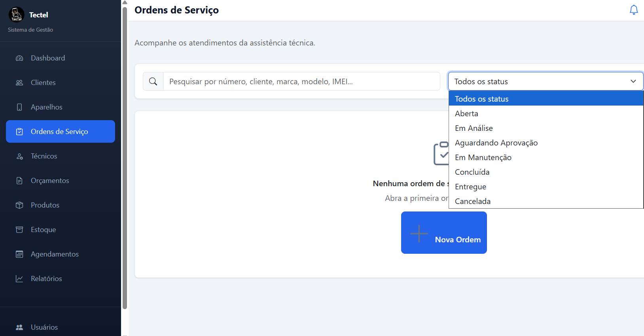Select 'Em Manutenção' status

[546, 157]
